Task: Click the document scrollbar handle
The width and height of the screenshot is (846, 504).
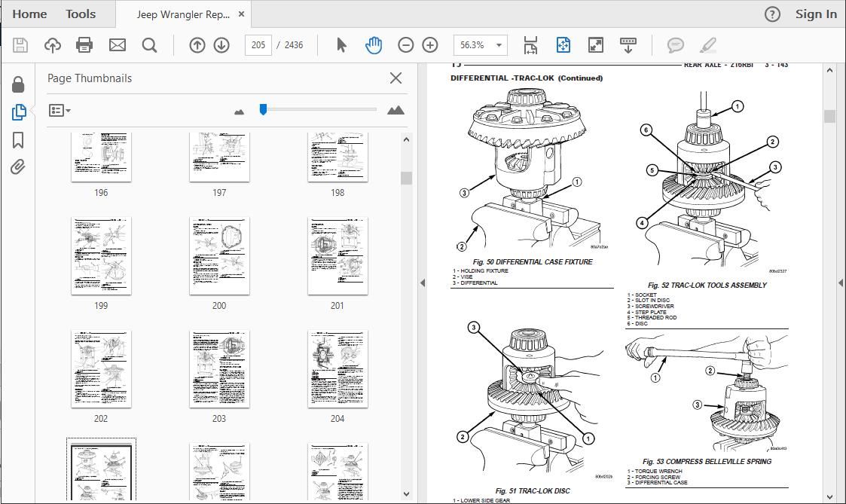Action: 829,116
